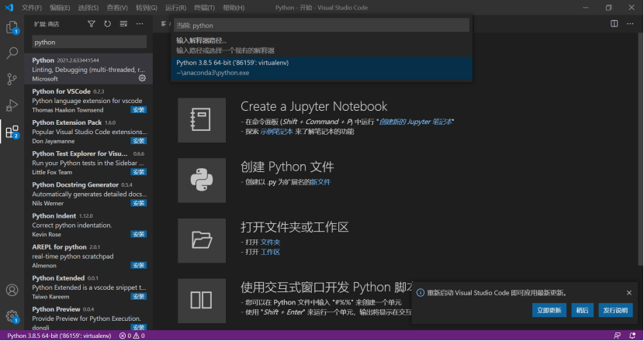The width and height of the screenshot is (644, 341).
Task: Click the feedback icon in status bar
Action: (x=617, y=336)
